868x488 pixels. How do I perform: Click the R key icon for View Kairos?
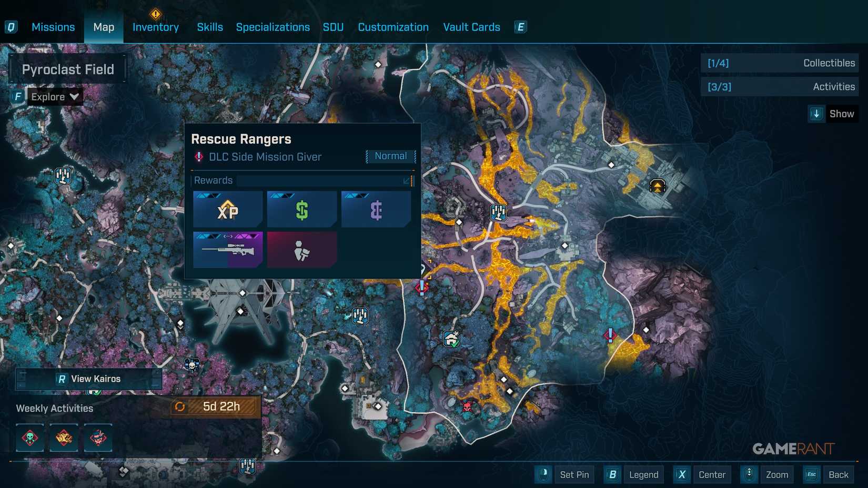click(62, 379)
